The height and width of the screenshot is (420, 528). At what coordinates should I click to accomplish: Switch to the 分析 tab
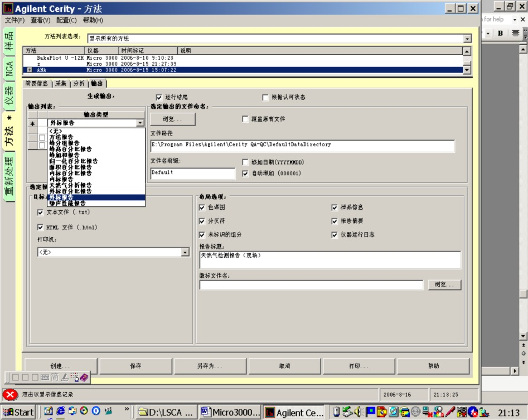[x=79, y=83]
